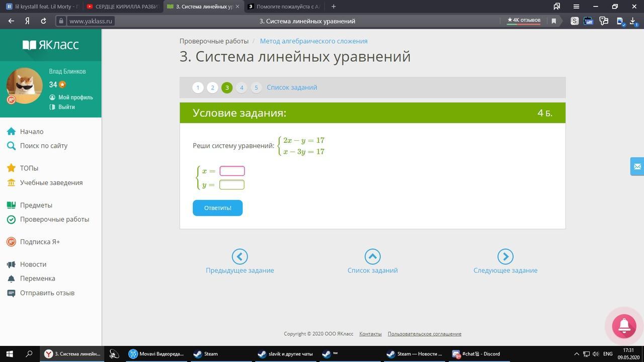Reload the page with refresh icon
Image resolution: width=644 pixels, height=362 pixels.
click(43, 21)
